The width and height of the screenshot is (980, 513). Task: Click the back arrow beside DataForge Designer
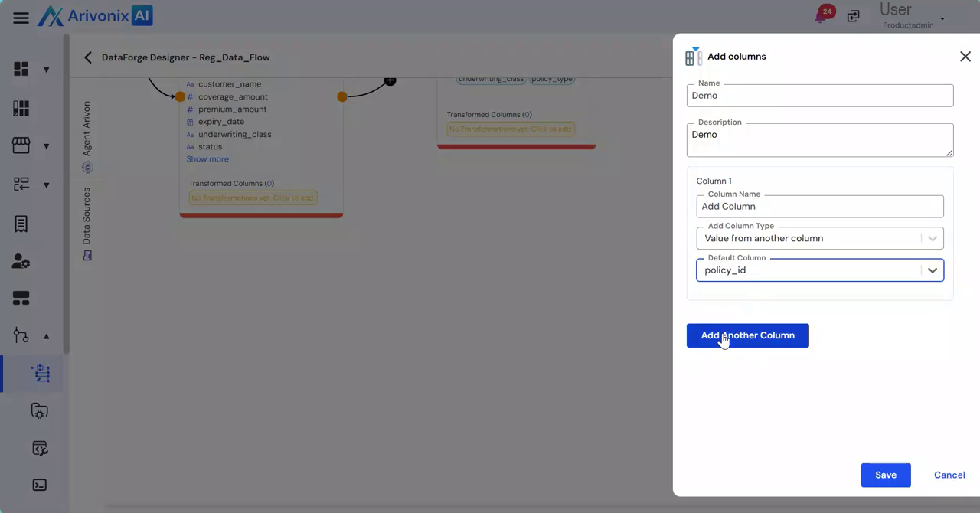pos(87,57)
